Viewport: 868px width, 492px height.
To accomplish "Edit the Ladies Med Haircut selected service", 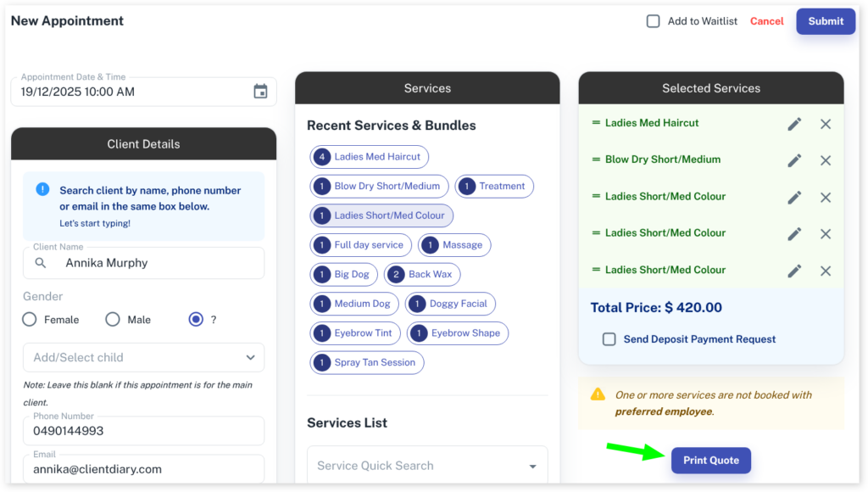I will 794,124.
